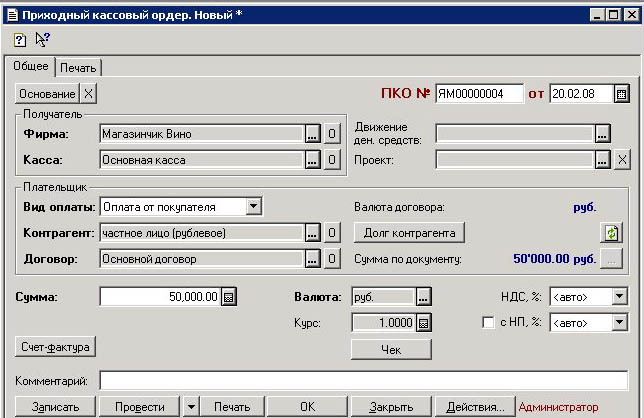Click the Долг контрагента button

tap(409, 233)
